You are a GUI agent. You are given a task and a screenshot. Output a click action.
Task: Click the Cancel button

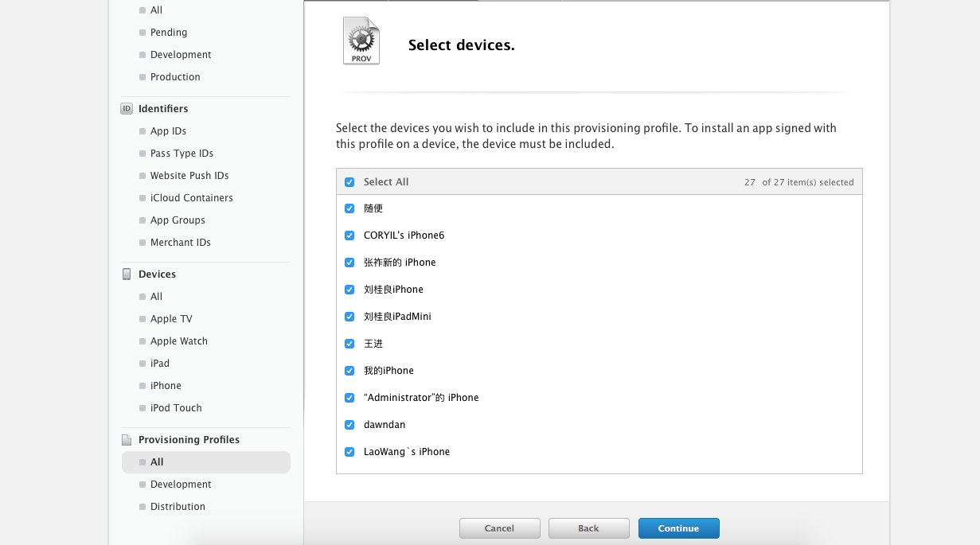[x=499, y=528]
